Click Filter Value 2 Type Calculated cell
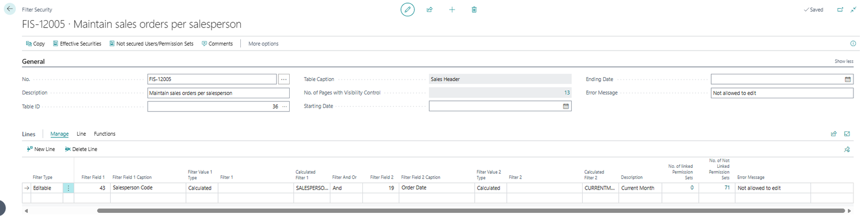The height and width of the screenshot is (221, 868). 490,188
